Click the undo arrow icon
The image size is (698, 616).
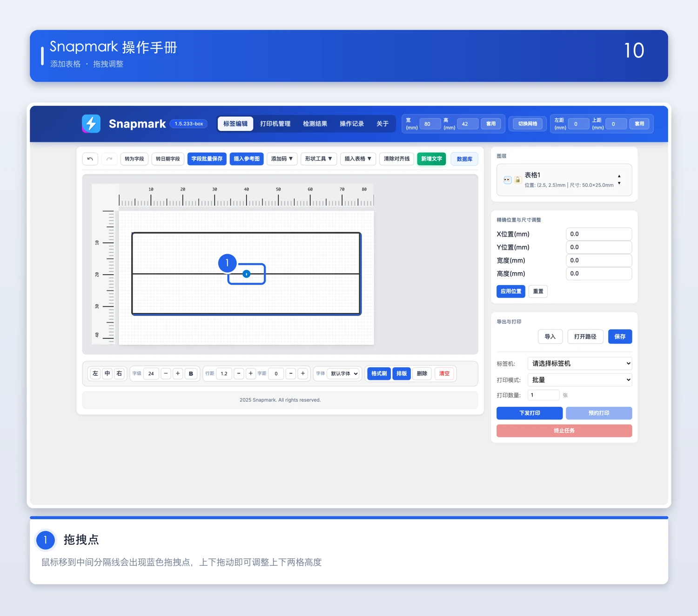tap(90, 159)
